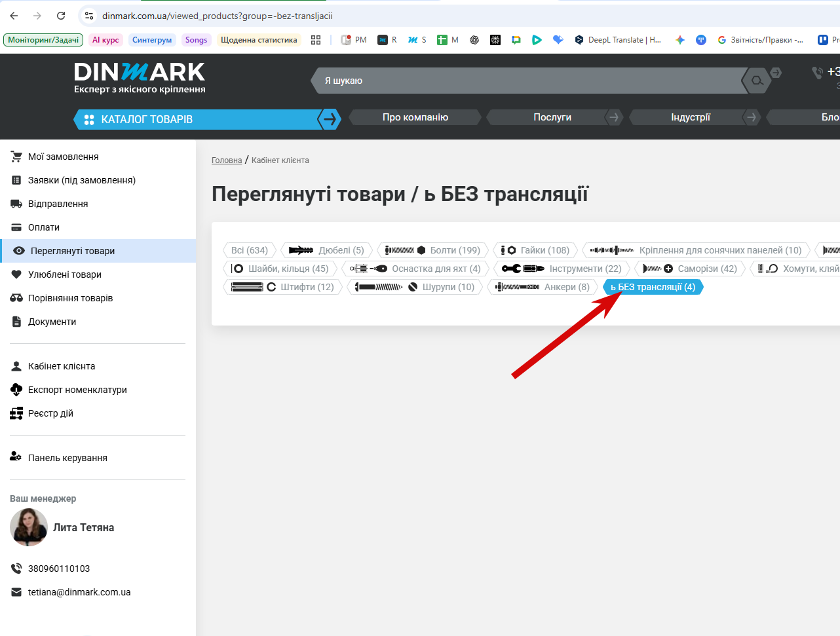The width and height of the screenshot is (840, 636).
Task: Select Переглянуті товари sidebar item
Action: click(98, 251)
